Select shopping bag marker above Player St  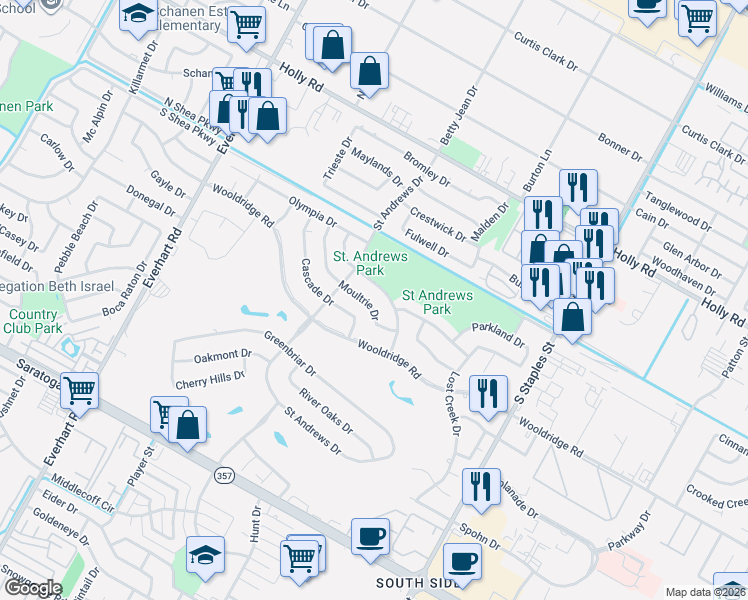click(187, 426)
